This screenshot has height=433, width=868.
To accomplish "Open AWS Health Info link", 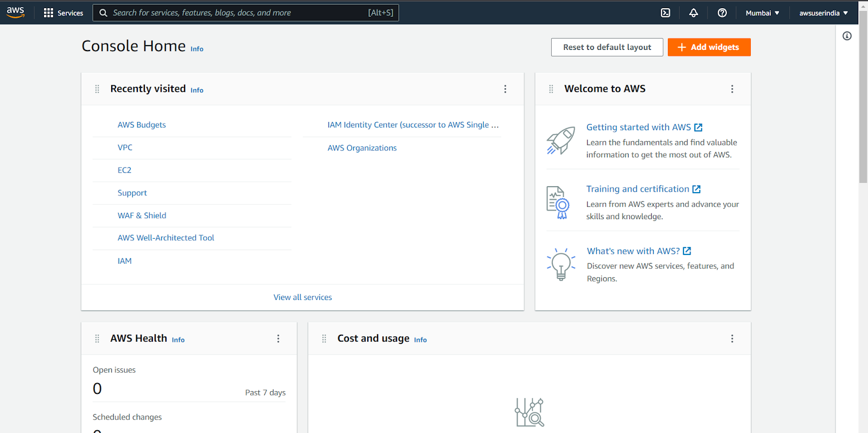I will coord(178,340).
